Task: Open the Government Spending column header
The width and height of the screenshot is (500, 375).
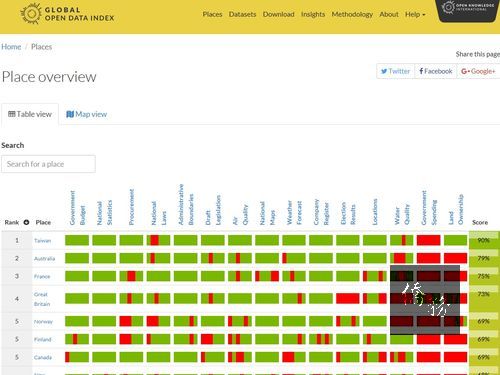Action: pyautogui.click(x=429, y=208)
